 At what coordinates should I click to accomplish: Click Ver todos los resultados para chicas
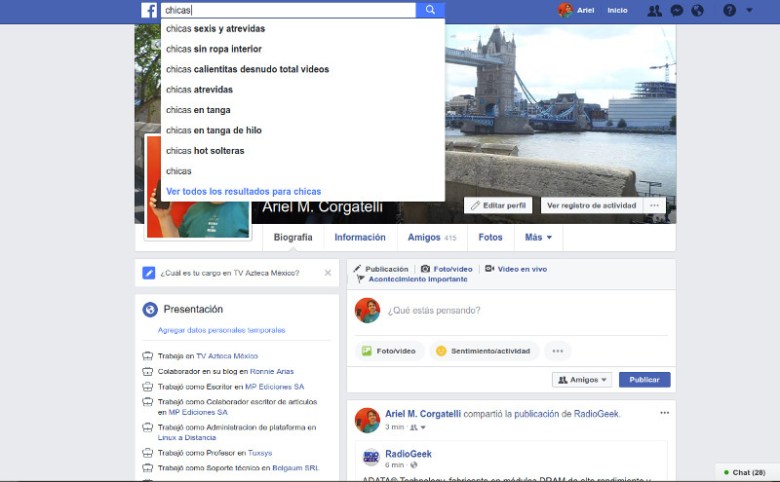pyautogui.click(x=243, y=191)
